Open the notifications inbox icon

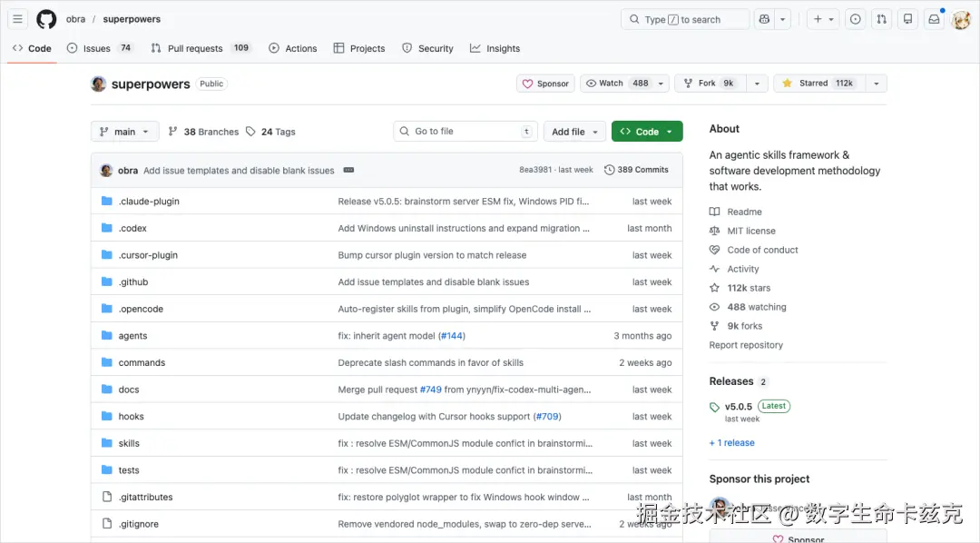tap(934, 19)
